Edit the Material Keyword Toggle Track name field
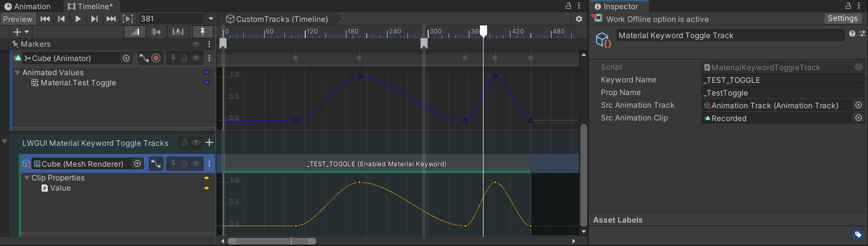The image size is (868, 246). (x=730, y=36)
